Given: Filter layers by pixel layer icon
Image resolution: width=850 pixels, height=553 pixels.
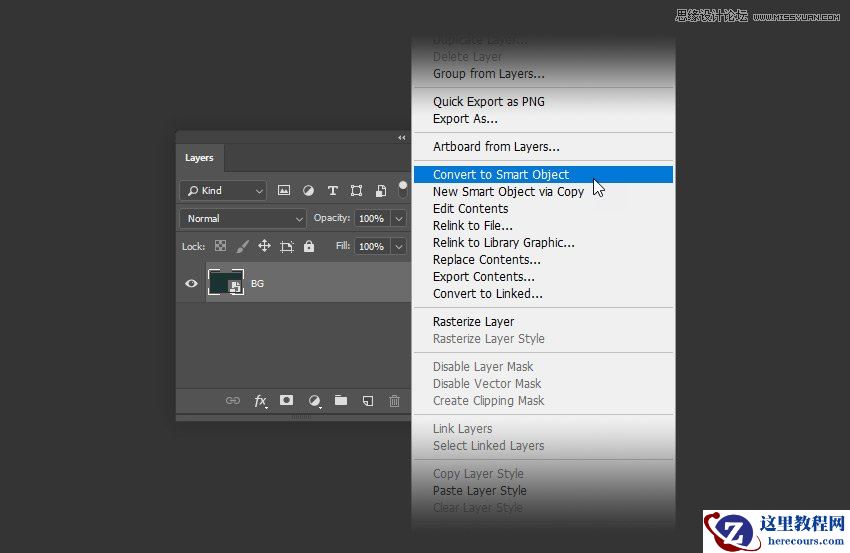Looking at the screenshot, I should (x=284, y=190).
